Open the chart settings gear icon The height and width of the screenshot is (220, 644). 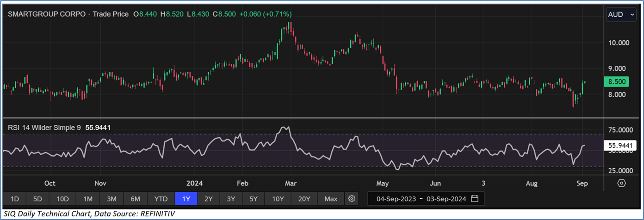[352, 199]
